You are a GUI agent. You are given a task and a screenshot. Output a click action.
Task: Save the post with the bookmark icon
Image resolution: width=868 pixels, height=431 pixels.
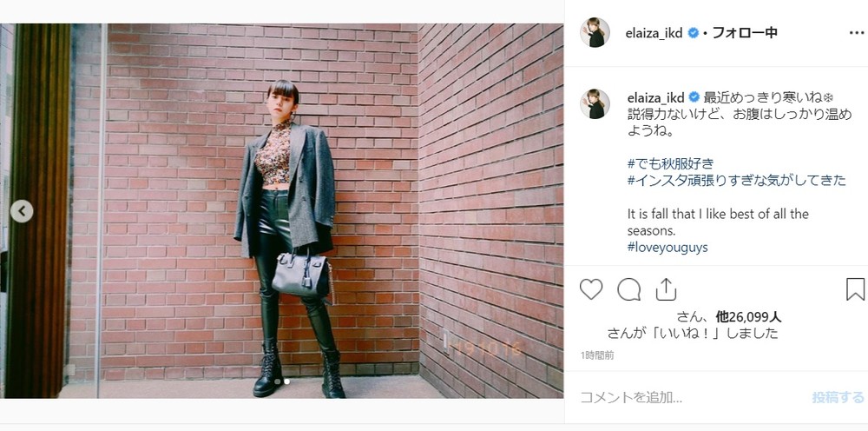pos(855,289)
